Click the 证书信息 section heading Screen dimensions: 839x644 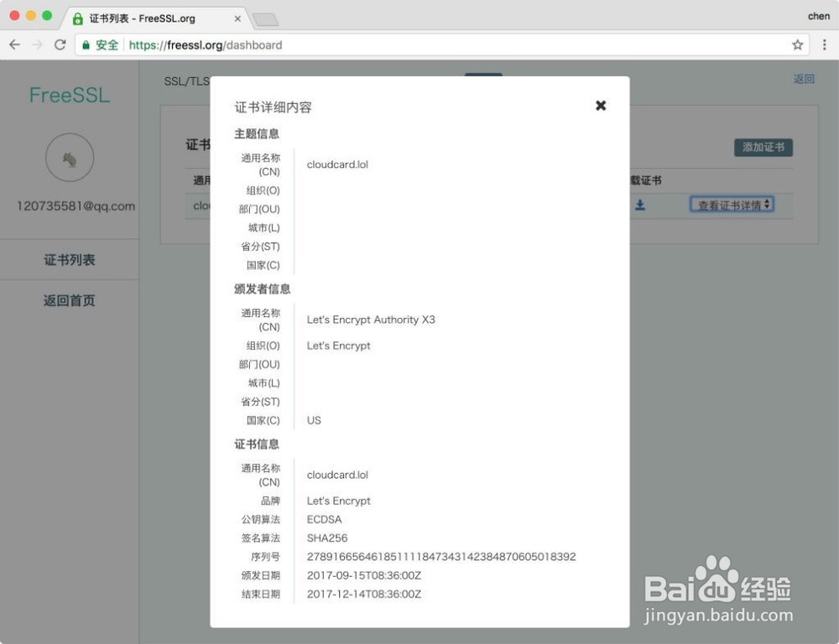(x=257, y=444)
